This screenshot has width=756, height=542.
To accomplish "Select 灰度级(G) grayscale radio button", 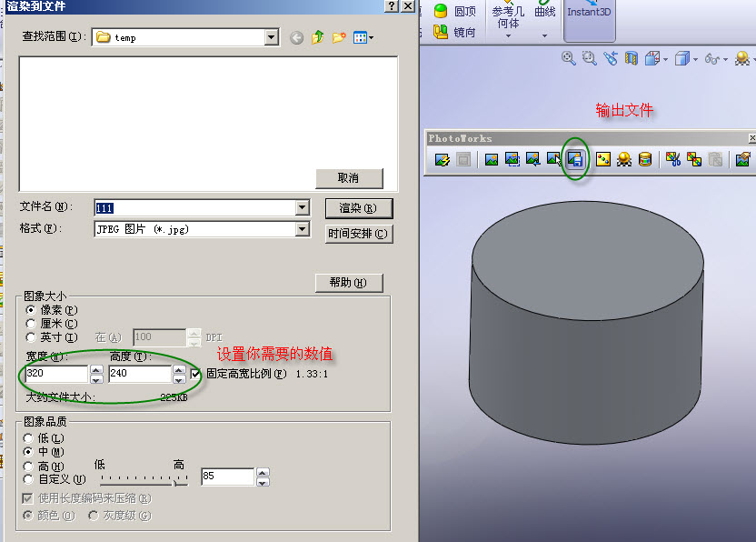I will 93,516.
